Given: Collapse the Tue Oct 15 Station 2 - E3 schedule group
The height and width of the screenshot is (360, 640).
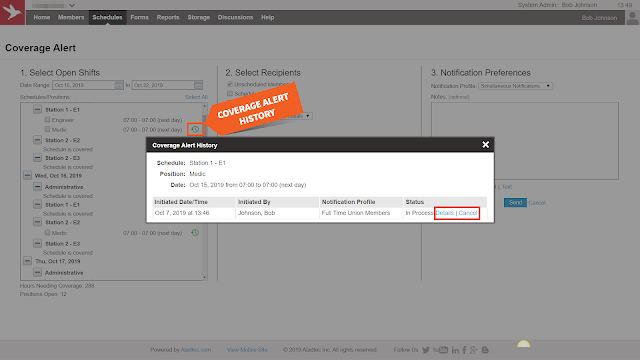Looking at the screenshot, I should tap(38, 158).
